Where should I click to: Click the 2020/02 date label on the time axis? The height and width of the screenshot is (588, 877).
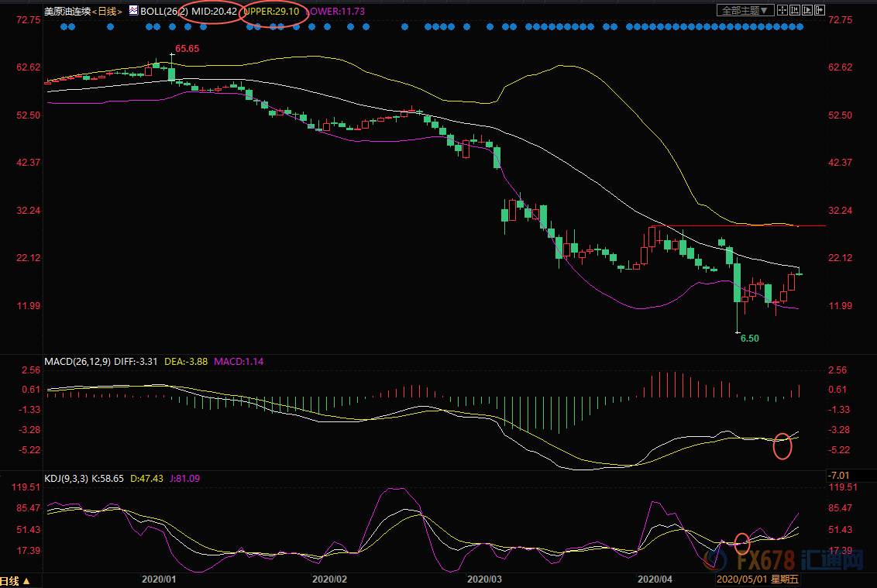pos(329,579)
